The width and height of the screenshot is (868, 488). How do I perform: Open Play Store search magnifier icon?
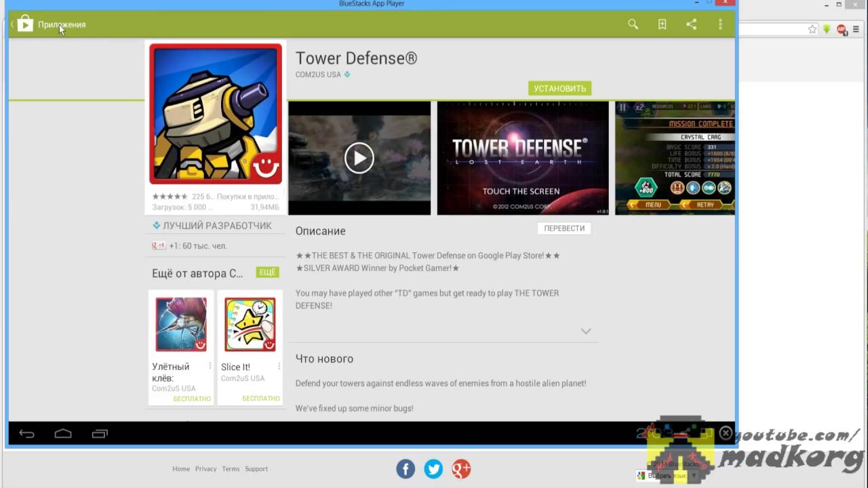point(633,24)
